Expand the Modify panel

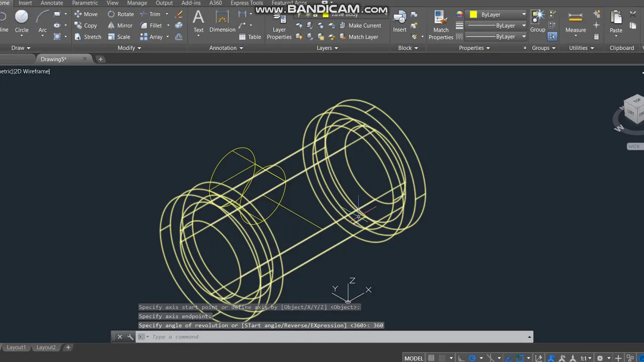(129, 48)
